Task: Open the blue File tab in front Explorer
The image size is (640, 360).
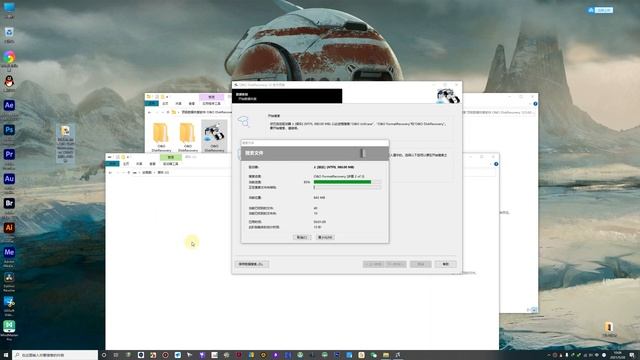Action: tap(113, 164)
